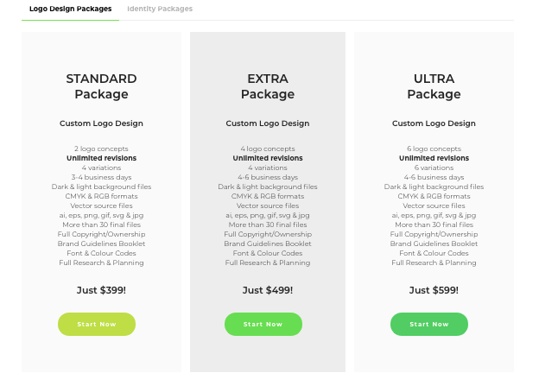The image size is (539, 392).
Task: Click the 4 logo concepts line
Action: coord(268,149)
